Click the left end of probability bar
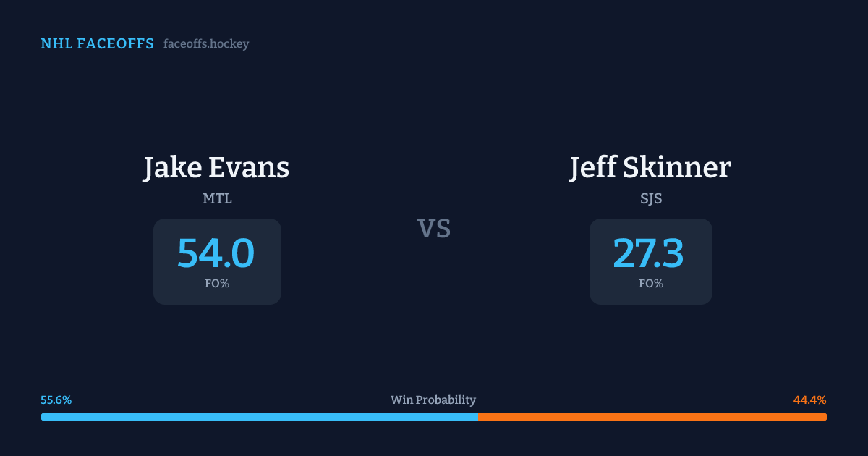The width and height of the screenshot is (868, 456). pyautogui.click(x=44, y=417)
